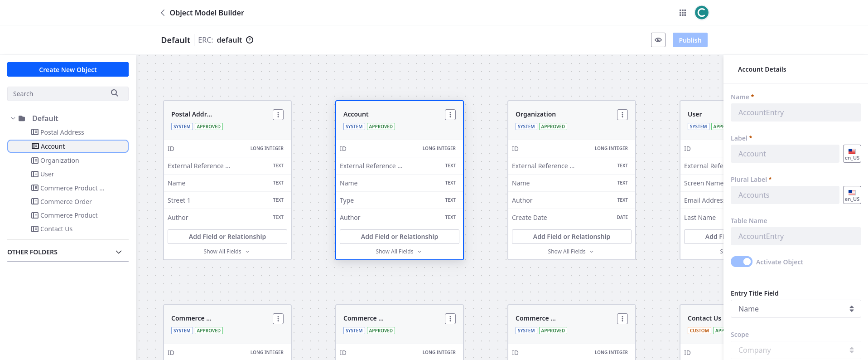
Task: Click Add Field or Relationship in Organization
Action: tap(571, 237)
